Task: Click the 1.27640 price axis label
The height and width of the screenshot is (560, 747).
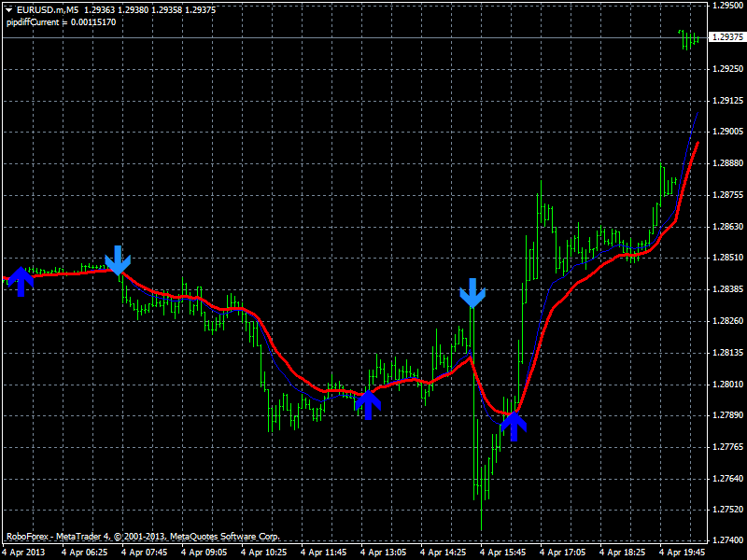Action: click(728, 479)
